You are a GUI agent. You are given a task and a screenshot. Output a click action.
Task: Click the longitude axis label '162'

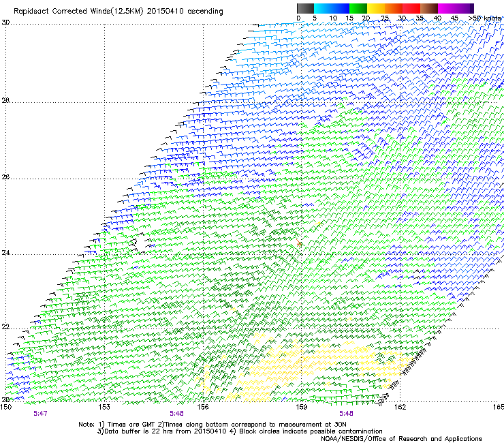[400, 408]
